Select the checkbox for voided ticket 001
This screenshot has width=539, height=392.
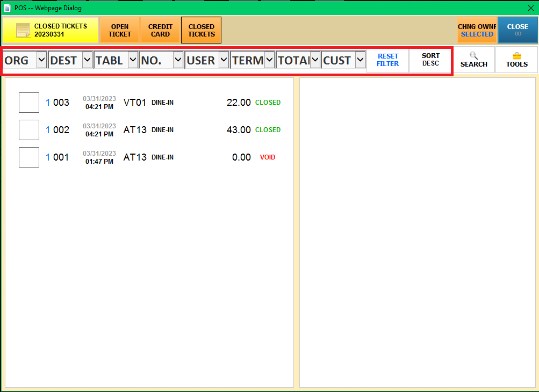point(29,157)
